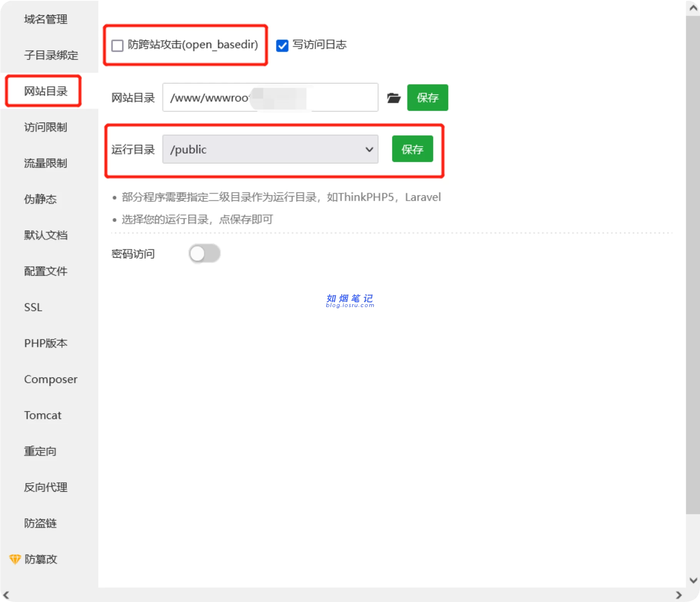Screen dimensions: 700x602
Task: Click the 网站目录 path input field
Action: click(270, 97)
